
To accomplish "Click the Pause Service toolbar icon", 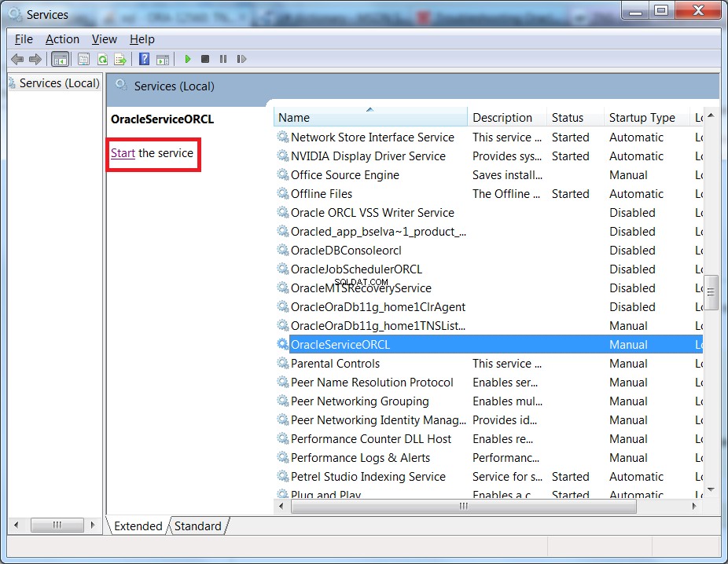I will [223, 59].
